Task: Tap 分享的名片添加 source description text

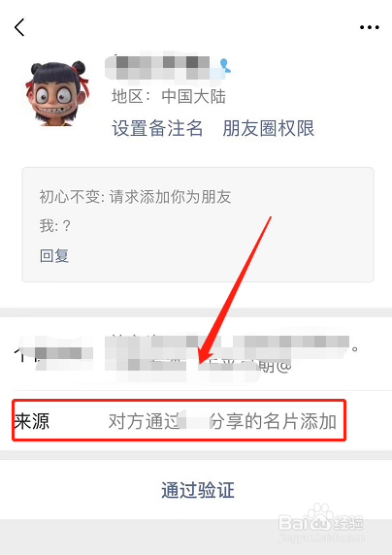Action: [x=273, y=421]
